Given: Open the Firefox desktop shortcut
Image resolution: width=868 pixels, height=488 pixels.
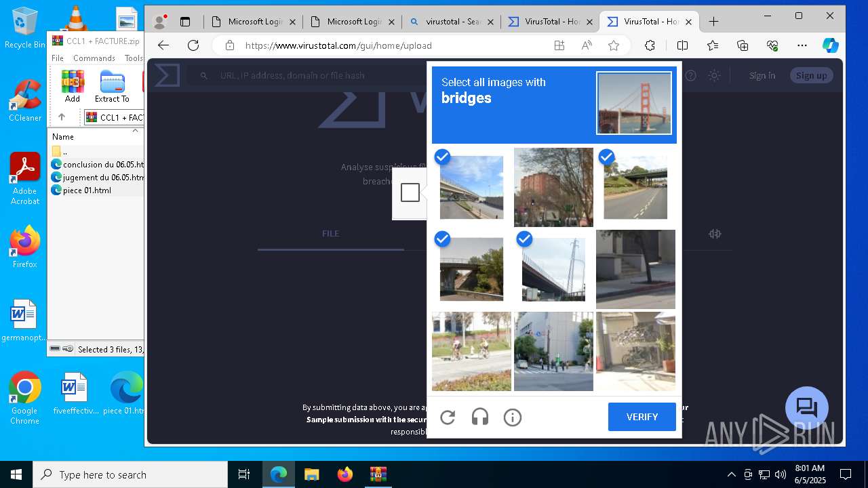Looking at the screenshot, I should 25,247.
